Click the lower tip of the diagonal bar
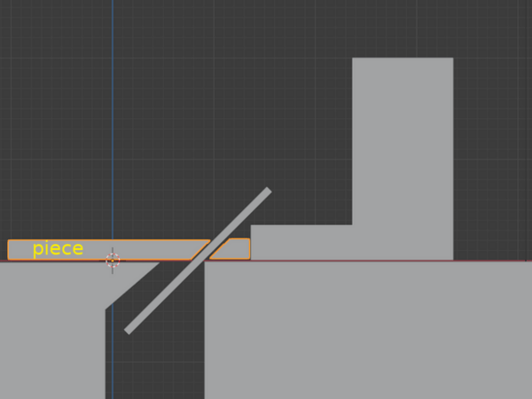This screenshot has width=532, height=399. coord(129,330)
